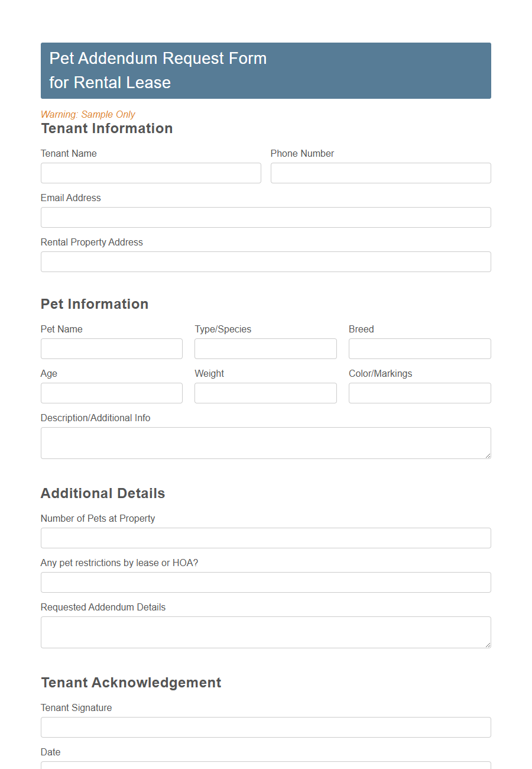This screenshot has width=532, height=769.
Task: Click the Warning: Sample Only text
Action: tap(87, 114)
